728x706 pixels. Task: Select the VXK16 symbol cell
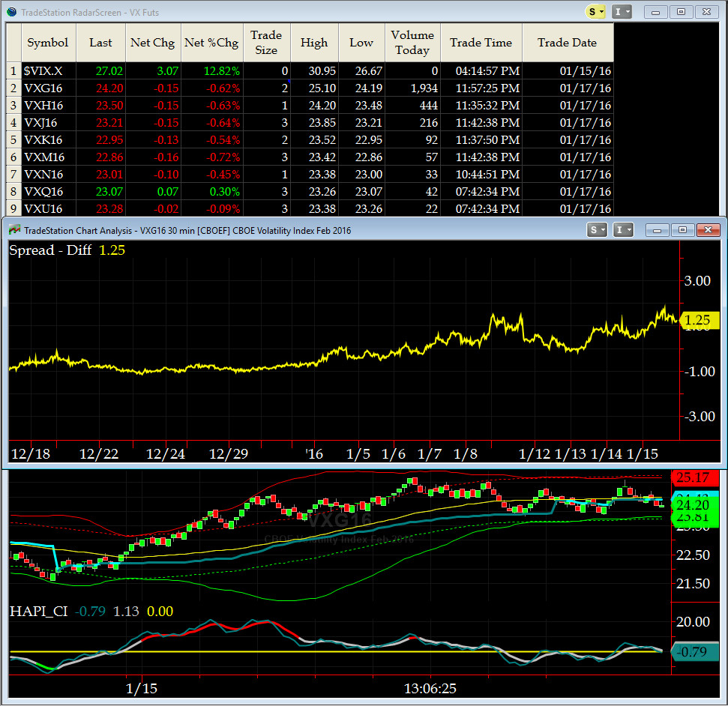(x=49, y=139)
